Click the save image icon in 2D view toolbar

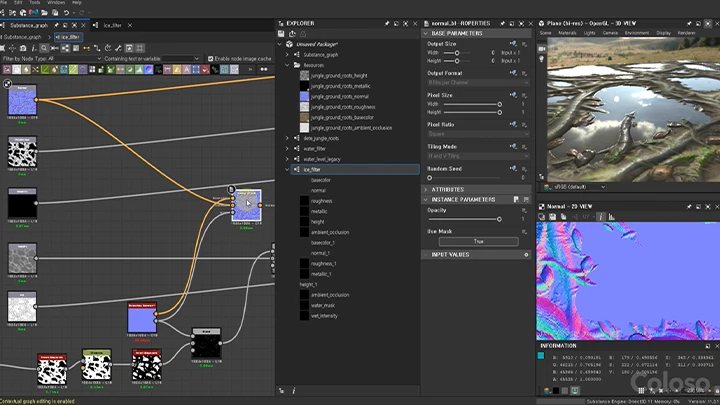552,217
